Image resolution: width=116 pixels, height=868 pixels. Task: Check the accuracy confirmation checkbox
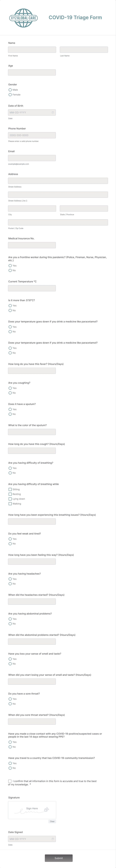coord(10,781)
